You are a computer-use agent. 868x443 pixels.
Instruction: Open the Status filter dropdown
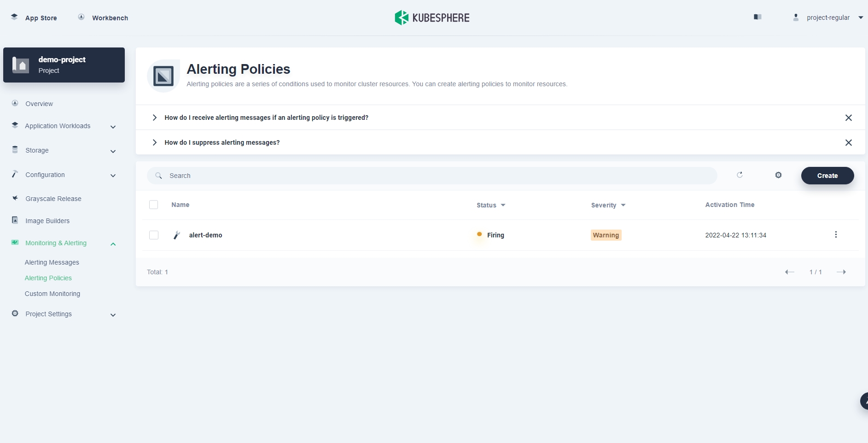click(x=491, y=205)
